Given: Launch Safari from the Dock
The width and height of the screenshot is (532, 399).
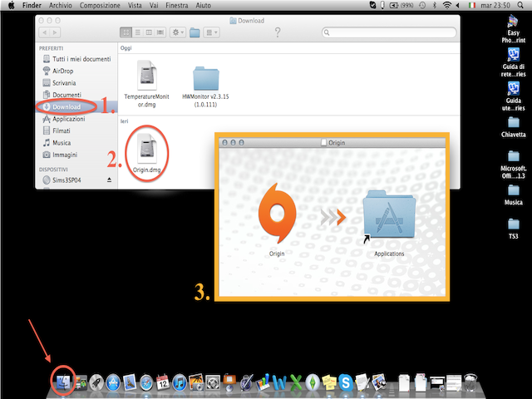Looking at the screenshot, I should [146, 383].
